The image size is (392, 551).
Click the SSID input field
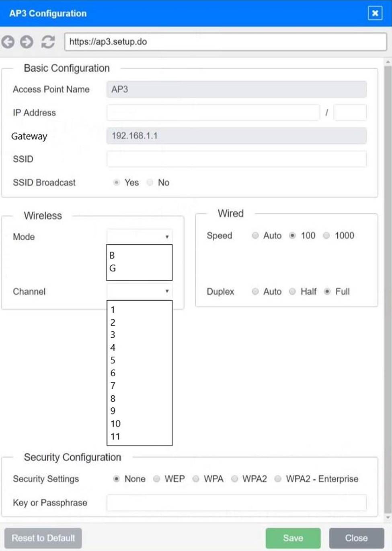click(x=236, y=159)
